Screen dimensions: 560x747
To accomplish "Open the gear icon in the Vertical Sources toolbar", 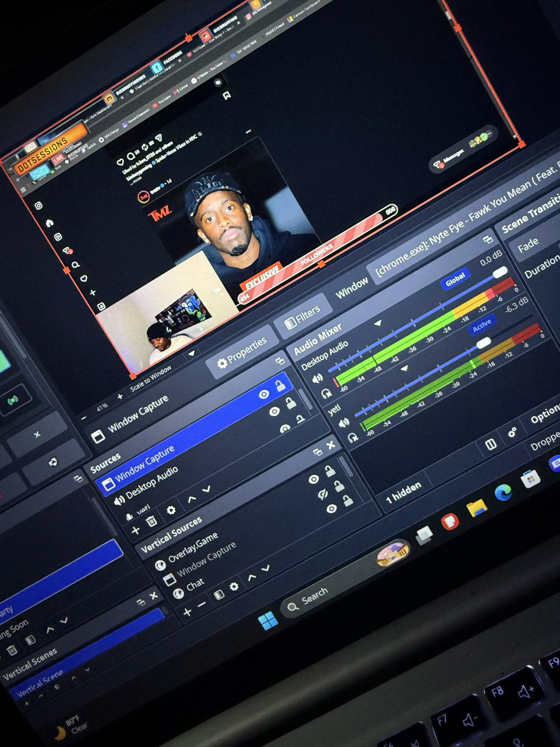I will pos(234,586).
